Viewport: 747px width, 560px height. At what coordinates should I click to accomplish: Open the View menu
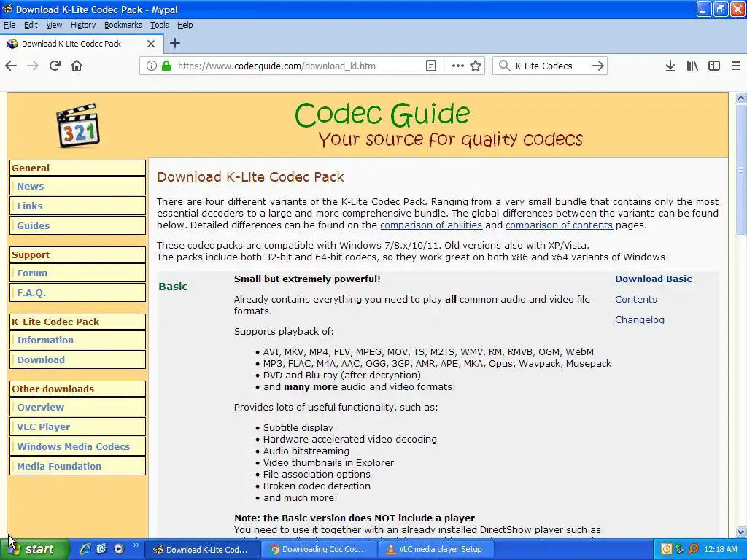[x=54, y=25]
